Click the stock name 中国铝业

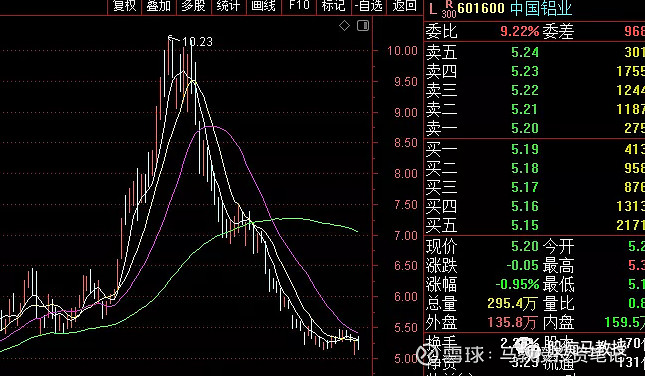pyautogui.click(x=541, y=8)
